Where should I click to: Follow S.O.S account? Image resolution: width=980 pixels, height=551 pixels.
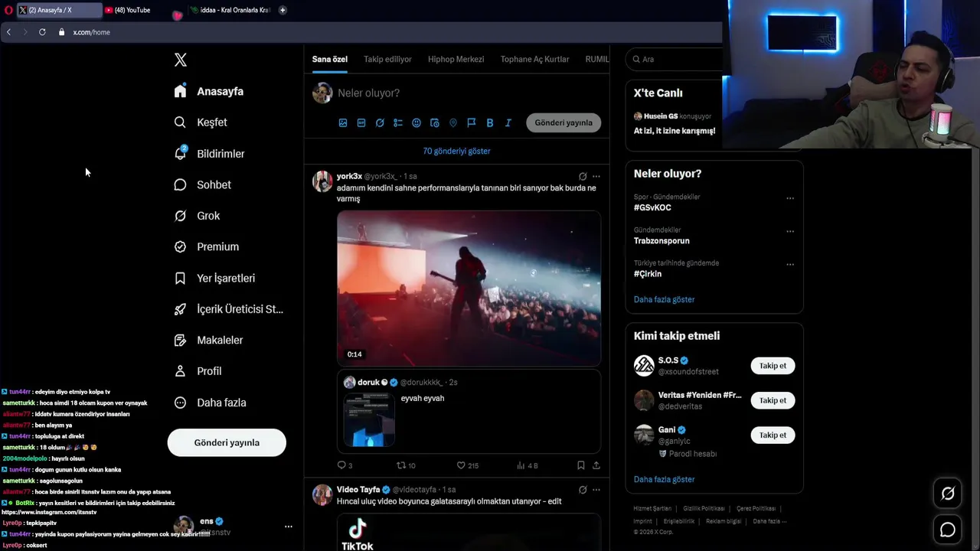(773, 366)
